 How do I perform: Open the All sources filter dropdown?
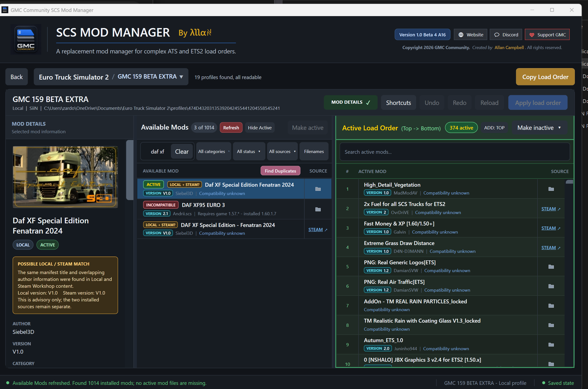tap(282, 151)
